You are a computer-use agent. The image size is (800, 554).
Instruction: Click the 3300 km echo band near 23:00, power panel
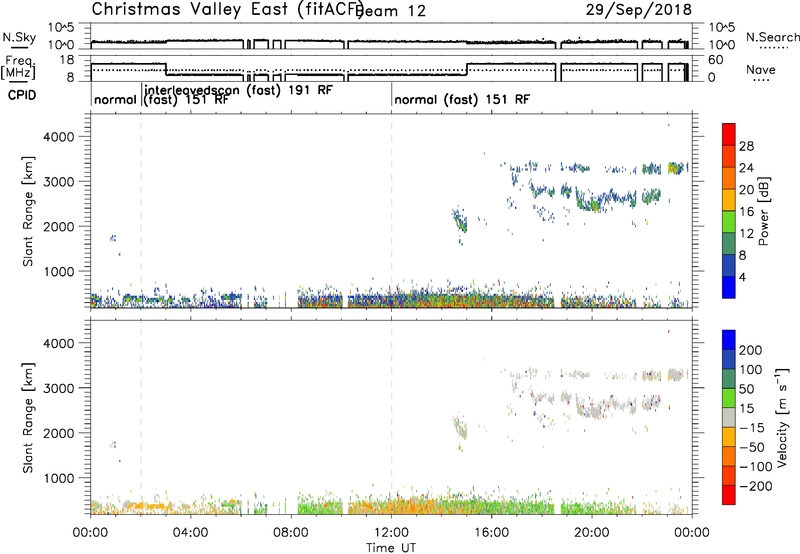tap(674, 168)
